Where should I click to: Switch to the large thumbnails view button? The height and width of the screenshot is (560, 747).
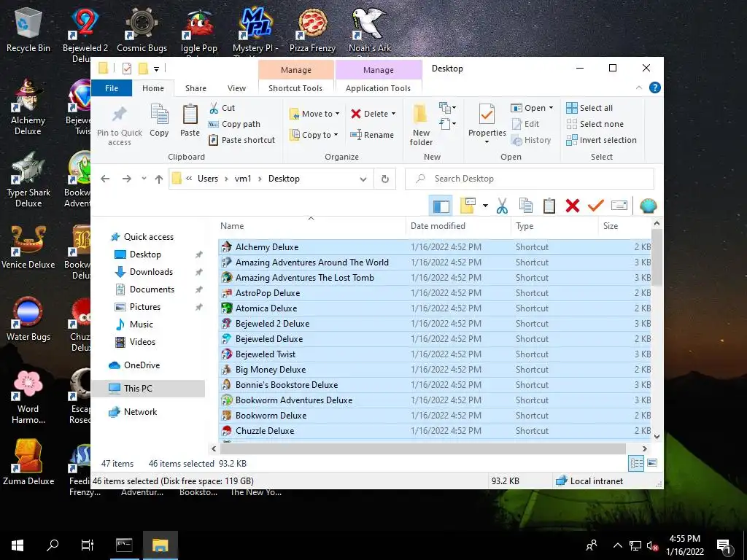652,463
